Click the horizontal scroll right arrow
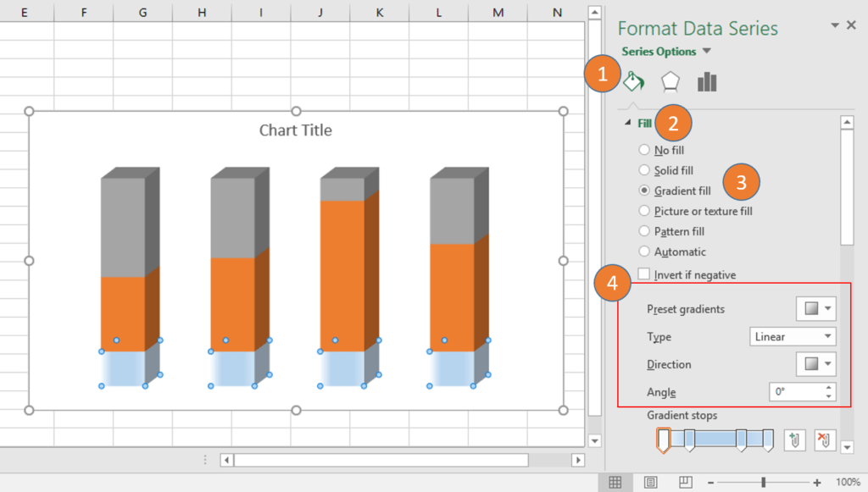This screenshot has height=492, width=868. (578, 460)
